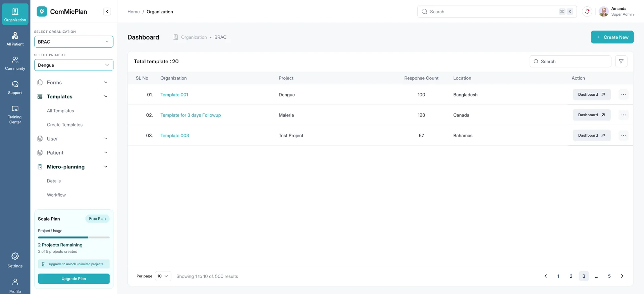Image resolution: width=644 pixels, height=294 pixels.
Task: Open the Workflow submenu item
Action: coord(56,195)
